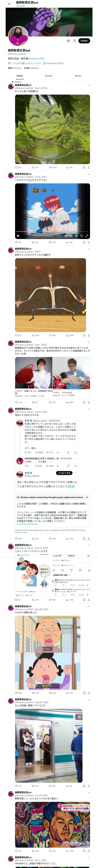Mute the video via speaker icon
This screenshot has width=98, height=868.
click(x=71, y=236)
